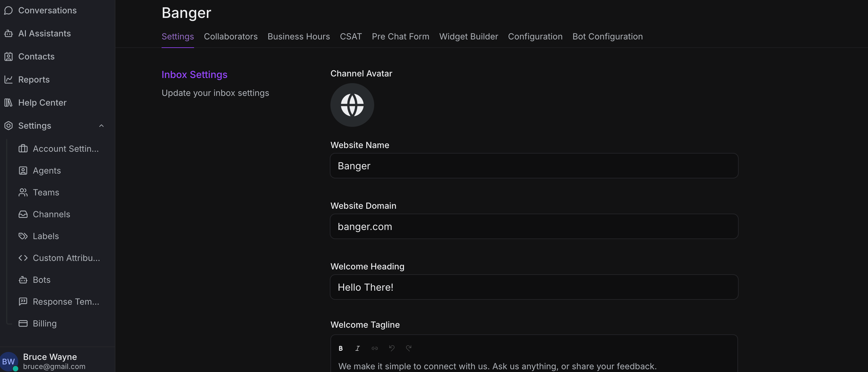868x372 pixels.
Task: Open Bots under Settings
Action: coord(41,280)
